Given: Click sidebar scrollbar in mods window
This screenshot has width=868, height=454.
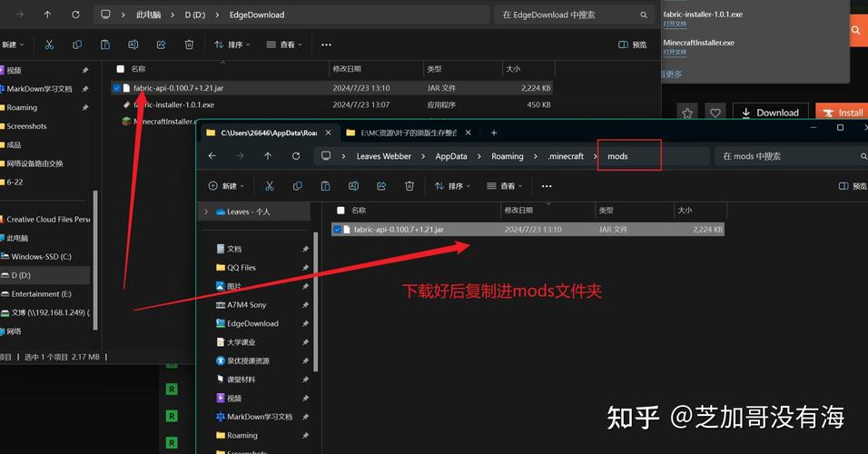Looking at the screenshot, I should coord(316,301).
